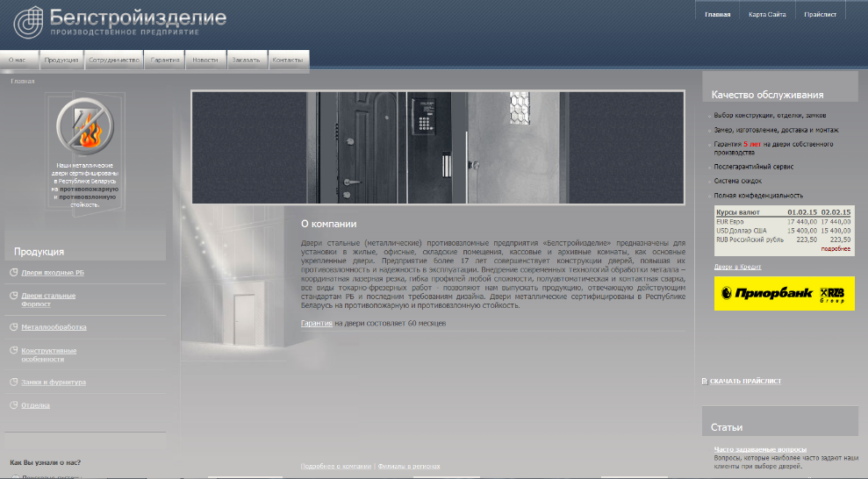Open the Отделка sidebar link

(35, 405)
